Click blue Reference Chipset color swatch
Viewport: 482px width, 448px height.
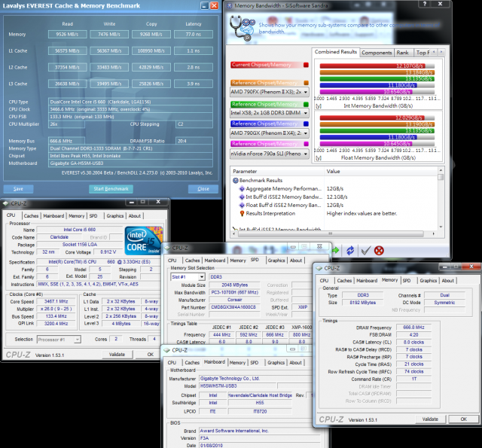306,123
